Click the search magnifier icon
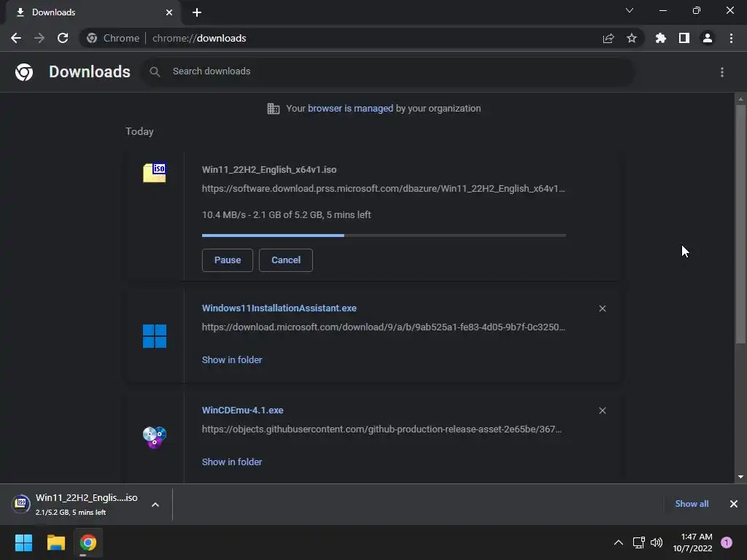 click(155, 72)
